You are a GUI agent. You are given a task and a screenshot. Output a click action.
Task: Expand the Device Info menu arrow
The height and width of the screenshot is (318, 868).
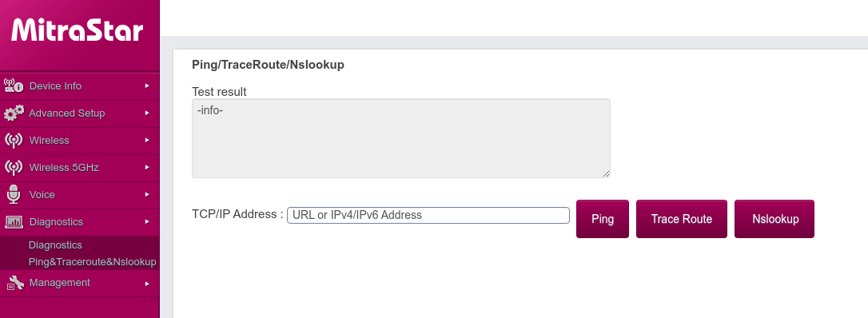coord(147,85)
